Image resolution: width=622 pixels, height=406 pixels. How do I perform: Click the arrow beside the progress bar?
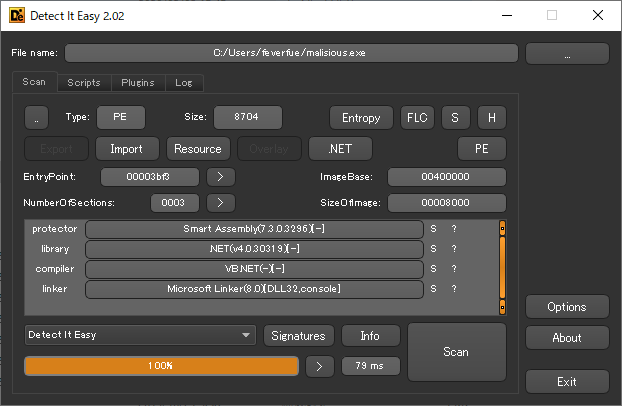(x=320, y=366)
